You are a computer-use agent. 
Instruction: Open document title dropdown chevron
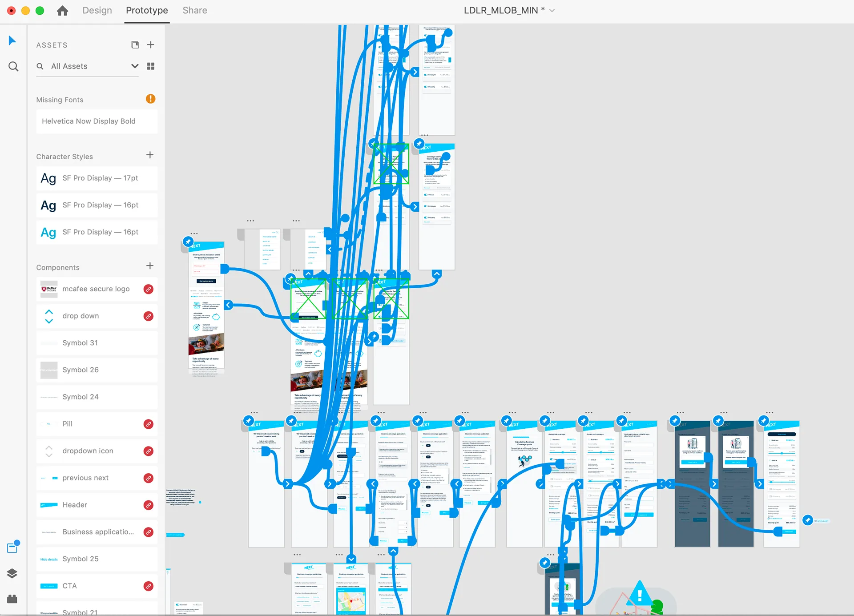pyautogui.click(x=552, y=11)
